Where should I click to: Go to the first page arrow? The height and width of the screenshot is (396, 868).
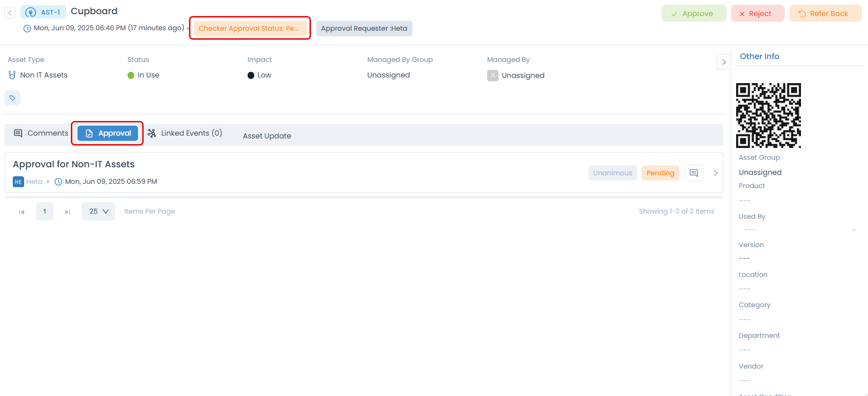tap(22, 212)
